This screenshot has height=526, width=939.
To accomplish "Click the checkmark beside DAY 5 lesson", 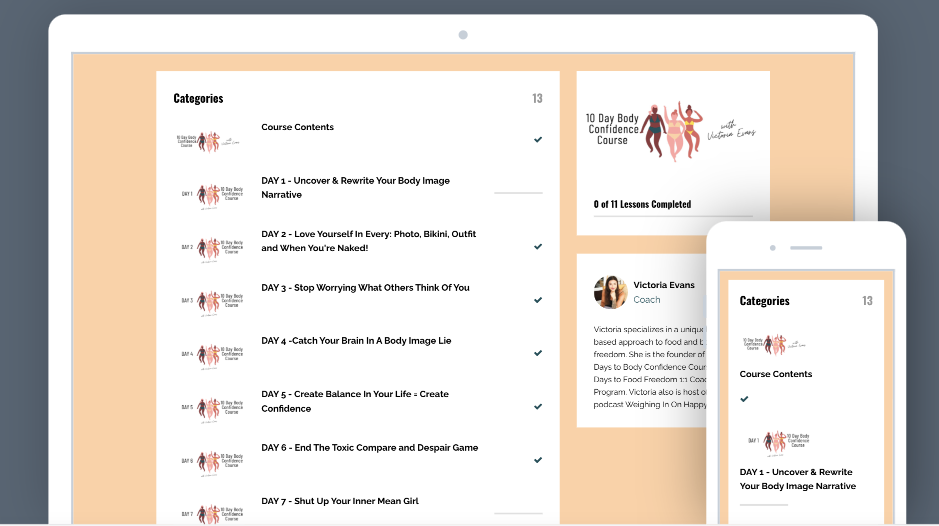I will click(x=538, y=406).
